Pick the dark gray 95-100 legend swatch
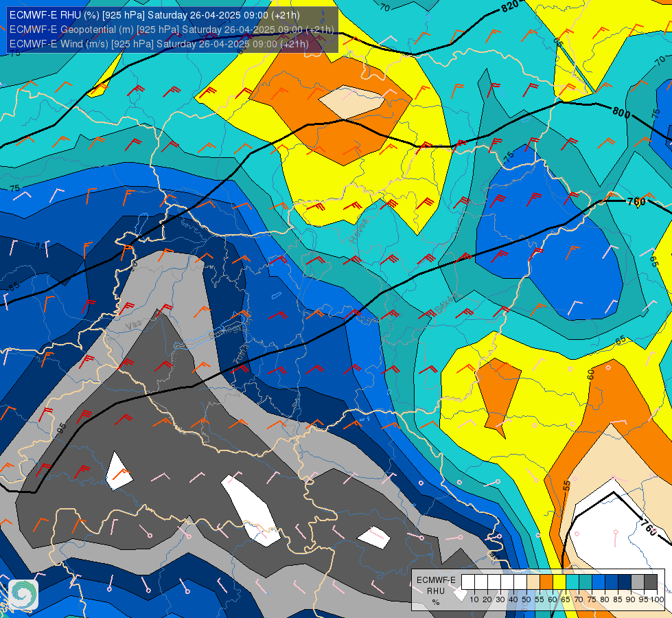The height and width of the screenshot is (618, 672). tap(651, 582)
